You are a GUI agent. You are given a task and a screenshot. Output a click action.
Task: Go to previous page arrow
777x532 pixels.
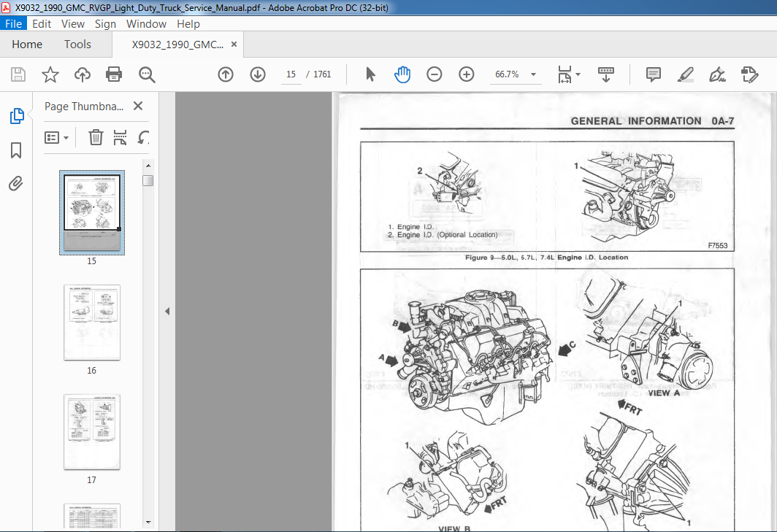click(x=226, y=74)
